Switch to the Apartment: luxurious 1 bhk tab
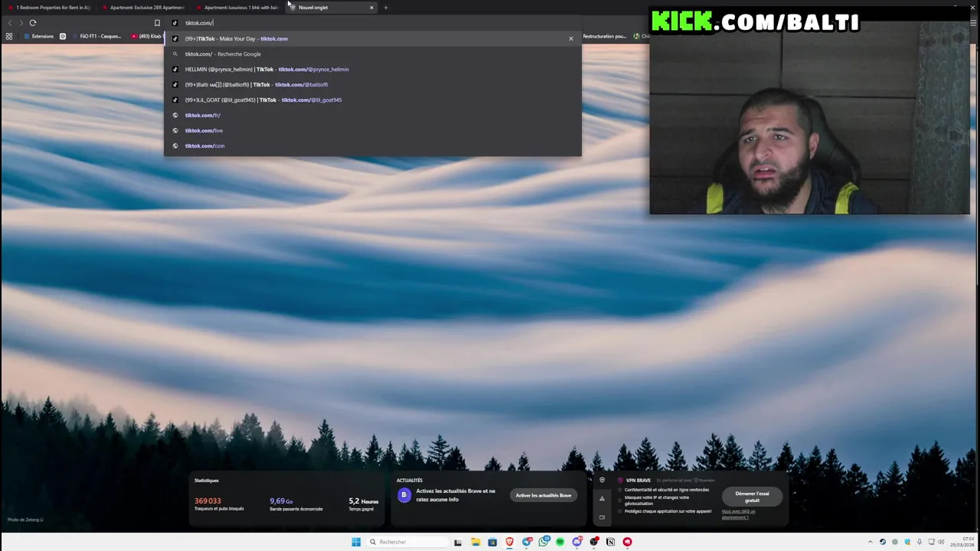The width and height of the screenshot is (980, 551). 237,8
